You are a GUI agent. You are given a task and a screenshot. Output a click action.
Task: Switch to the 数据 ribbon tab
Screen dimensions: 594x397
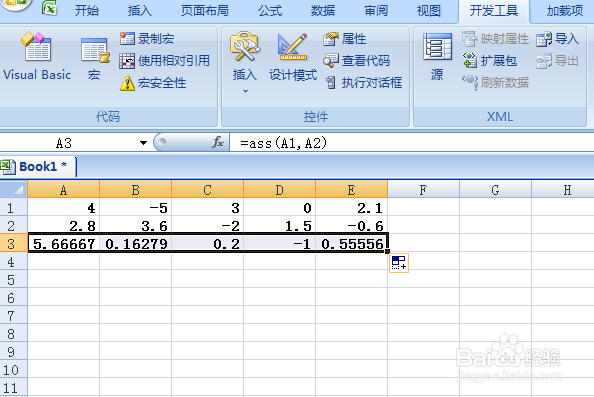323,11
